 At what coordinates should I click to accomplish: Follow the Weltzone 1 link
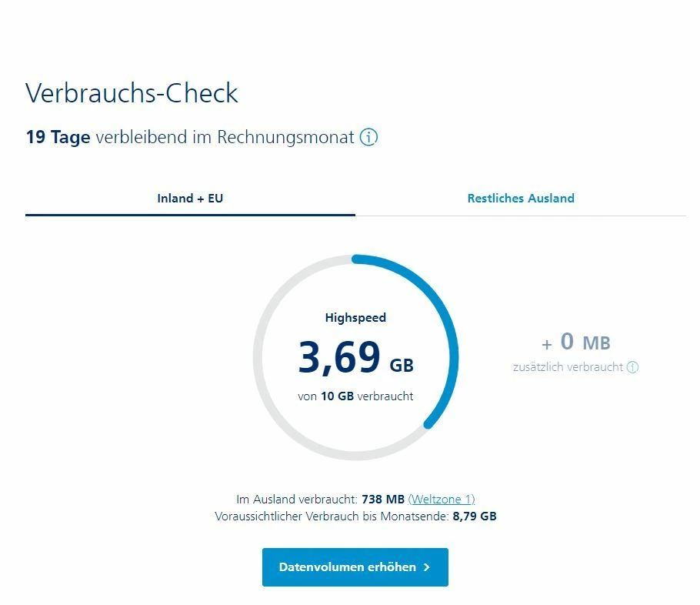[x=442, y=499]
